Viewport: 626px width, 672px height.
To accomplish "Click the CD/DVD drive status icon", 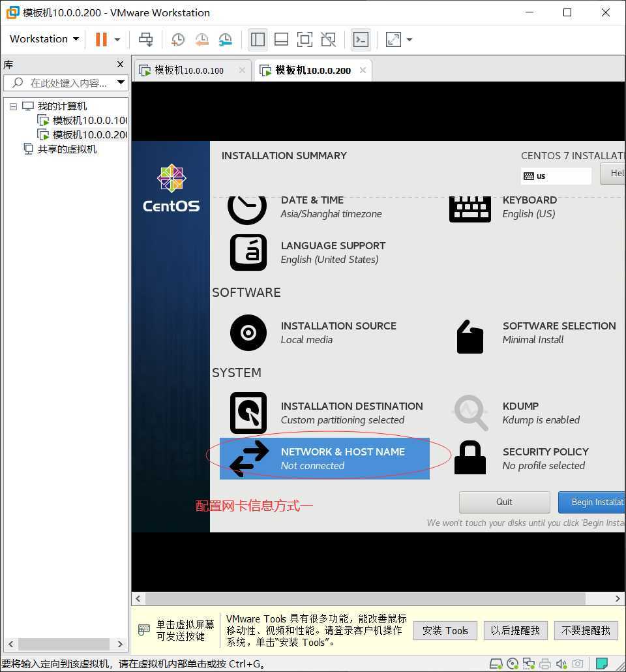I will pos(513,664).
